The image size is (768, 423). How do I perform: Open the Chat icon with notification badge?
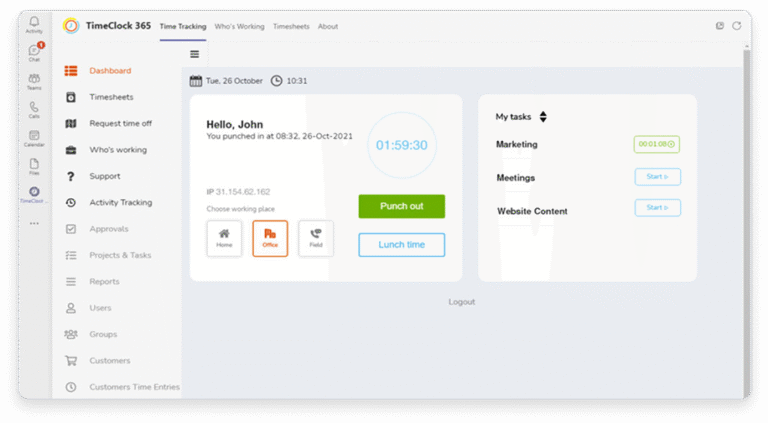pos(34,52)
